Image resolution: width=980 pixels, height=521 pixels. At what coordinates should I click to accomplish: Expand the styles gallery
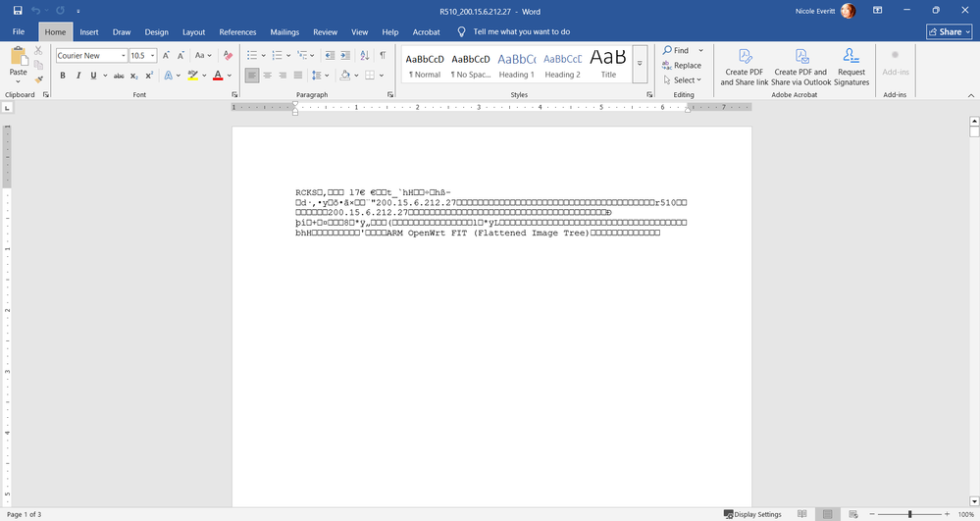coord(640,64)
